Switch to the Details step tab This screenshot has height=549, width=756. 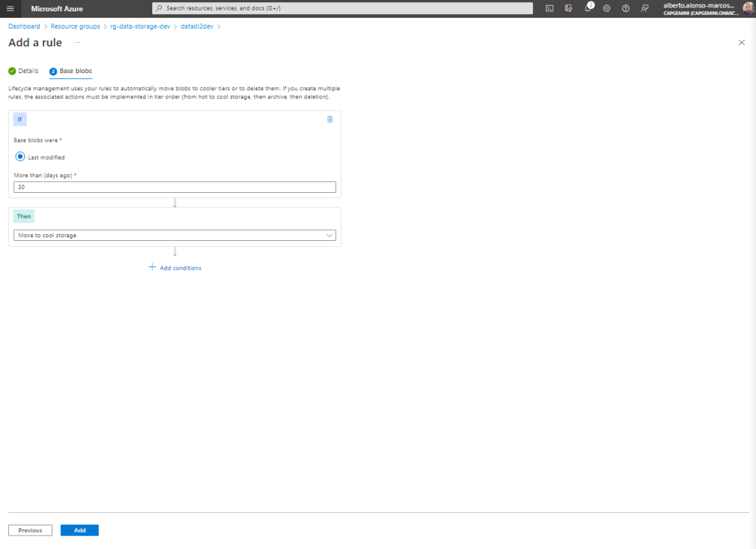(x=23, y=71)
